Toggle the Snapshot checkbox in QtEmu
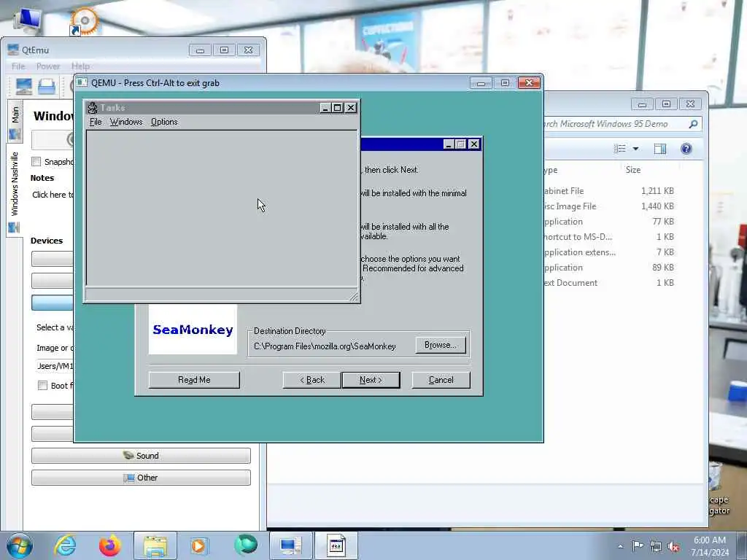The width and height of the screenshot is (747, 560). coord(36,161)
